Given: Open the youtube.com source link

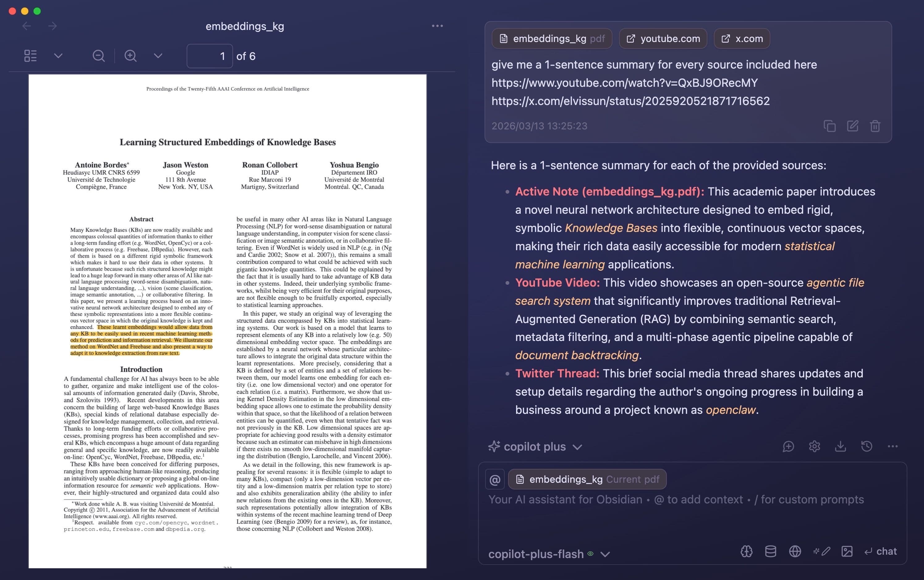Looking at the screenshot, I should click(663, 38).
